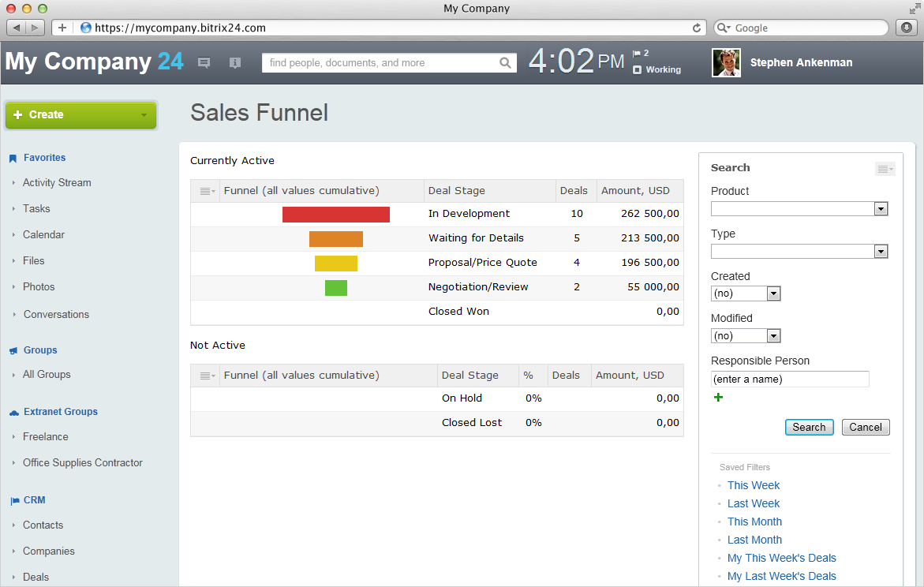Screen dimensions: 924x587
Task: Toggle the Working status icon
Action: 637,69
